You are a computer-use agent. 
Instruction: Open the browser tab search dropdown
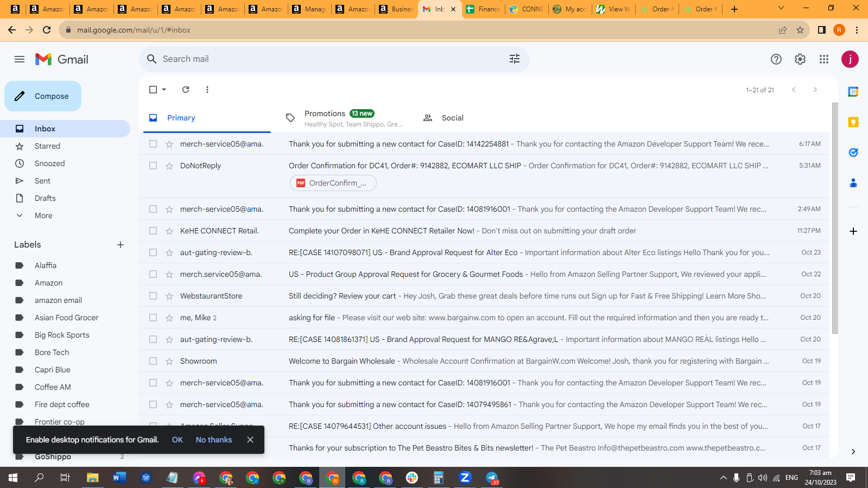[x=781, y=9]
